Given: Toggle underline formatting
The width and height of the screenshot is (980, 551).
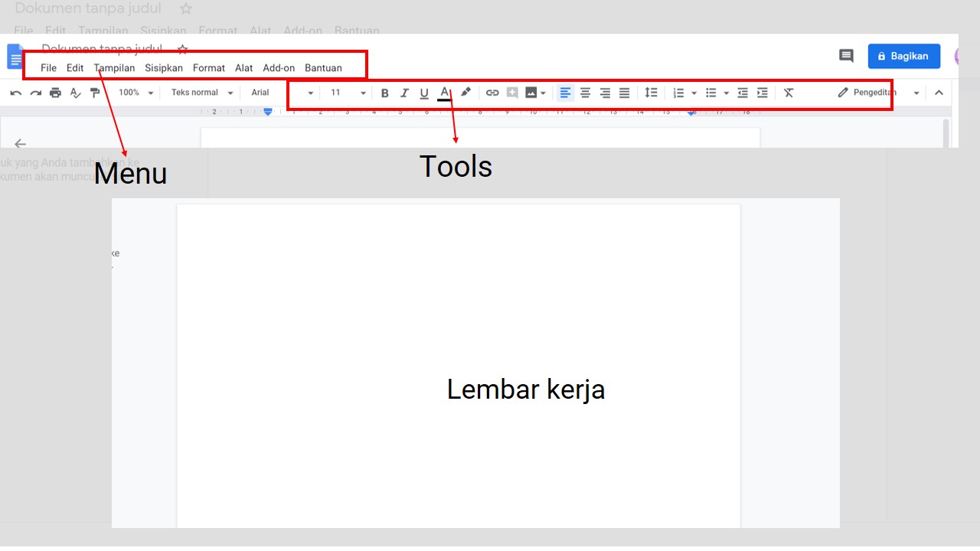Looking at the screenshot, I should pos(423,93).
